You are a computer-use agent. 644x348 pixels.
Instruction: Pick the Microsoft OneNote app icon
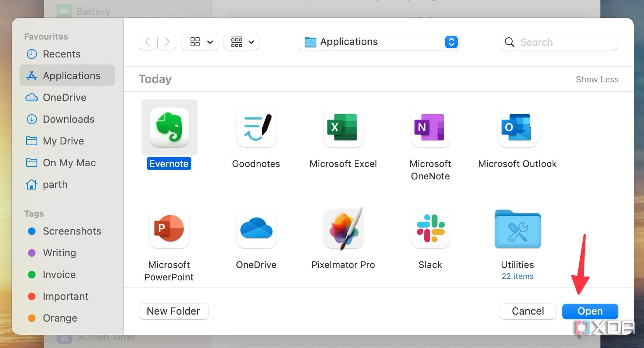[430, 127]
